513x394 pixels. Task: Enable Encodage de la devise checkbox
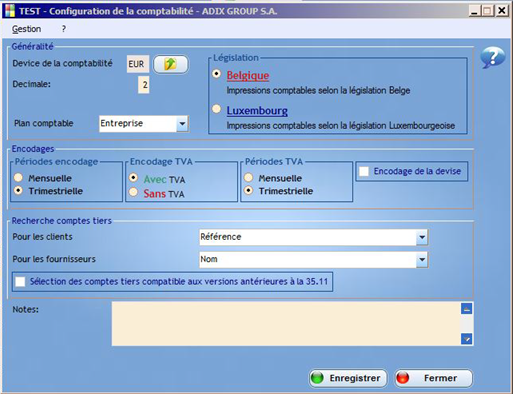pos(364,171)
